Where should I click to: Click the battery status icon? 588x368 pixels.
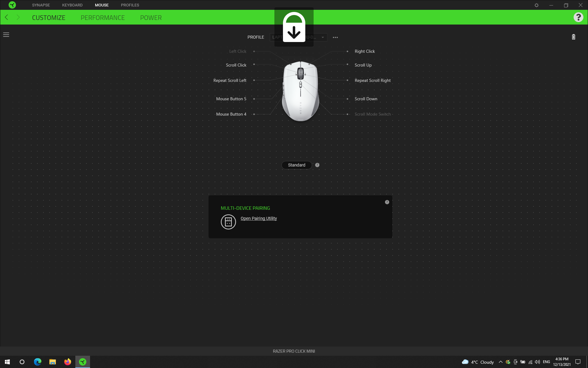(x=573, y=37)
